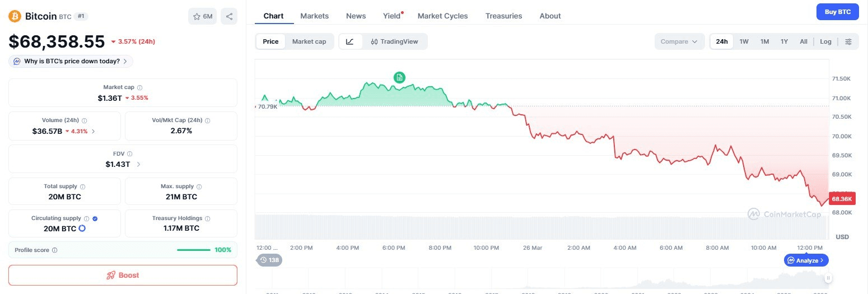Click the share icon button

(x=229, y=16)
